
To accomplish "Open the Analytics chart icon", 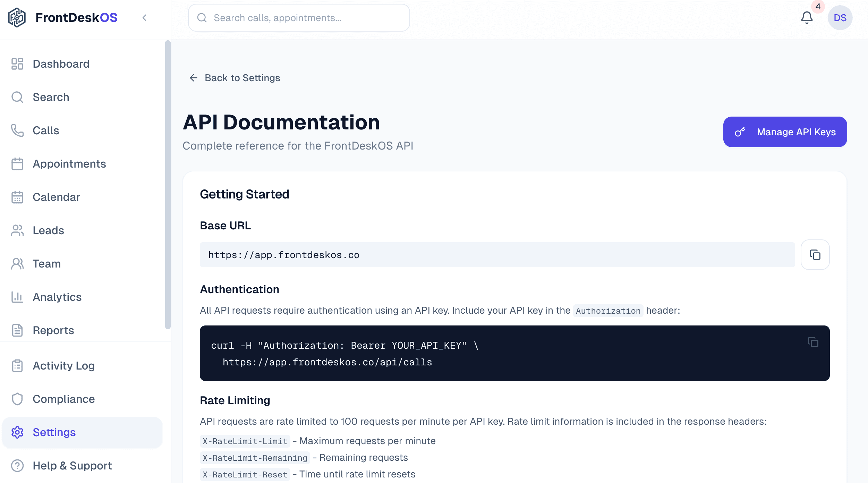I will click(x=17, y=297).
